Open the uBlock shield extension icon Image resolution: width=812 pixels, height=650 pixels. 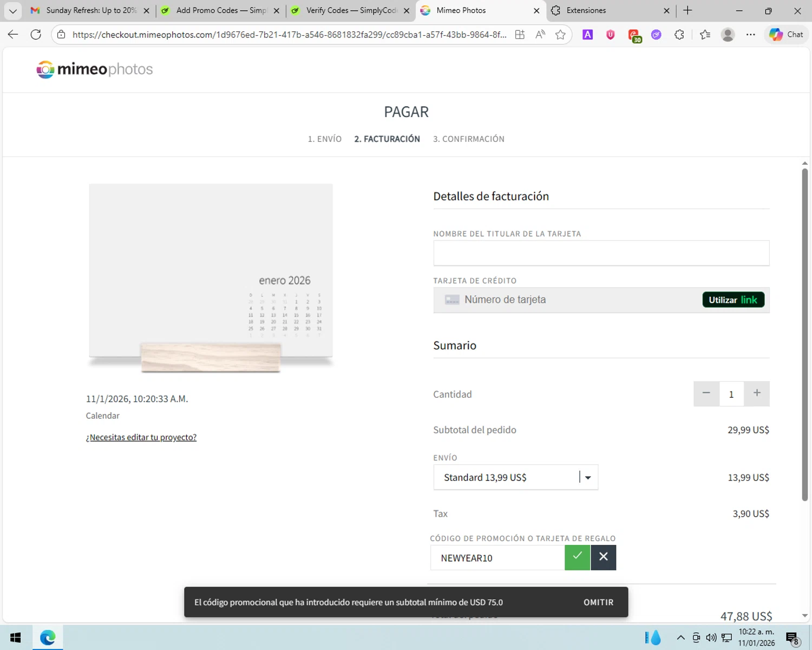[611, 35]
